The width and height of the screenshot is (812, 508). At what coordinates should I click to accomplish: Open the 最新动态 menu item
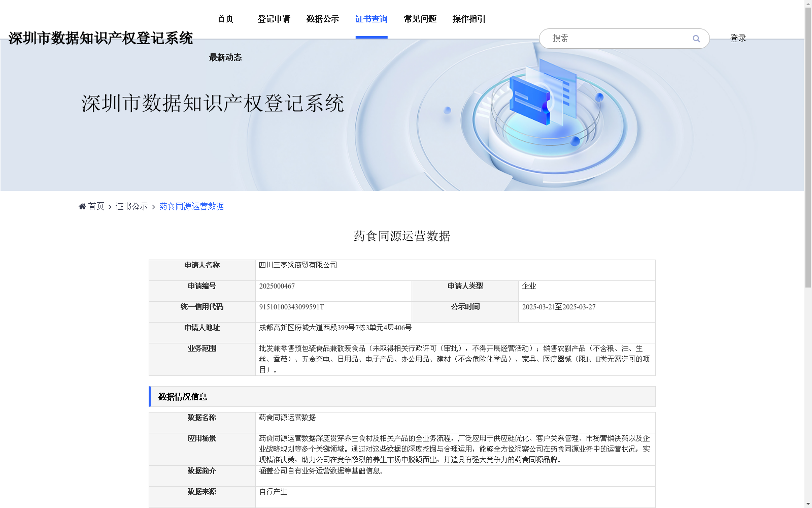point(225,57)
